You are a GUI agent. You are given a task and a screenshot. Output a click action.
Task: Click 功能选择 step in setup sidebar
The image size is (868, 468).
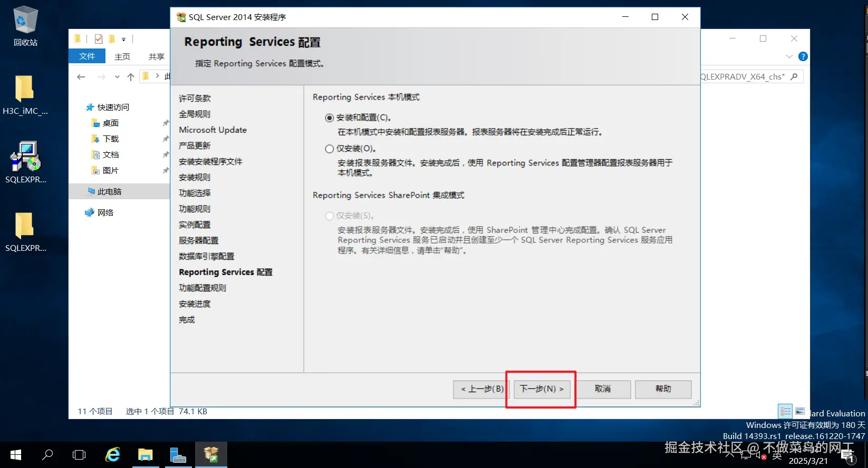195,193
